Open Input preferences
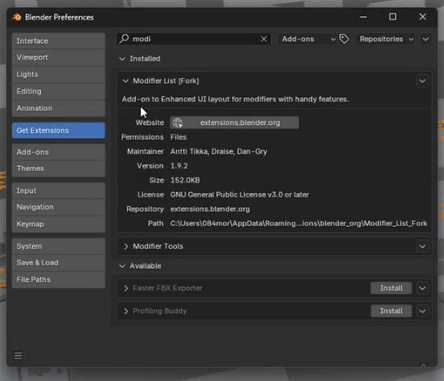The width and height of the screenshot is (444, 381). point(59,191)
